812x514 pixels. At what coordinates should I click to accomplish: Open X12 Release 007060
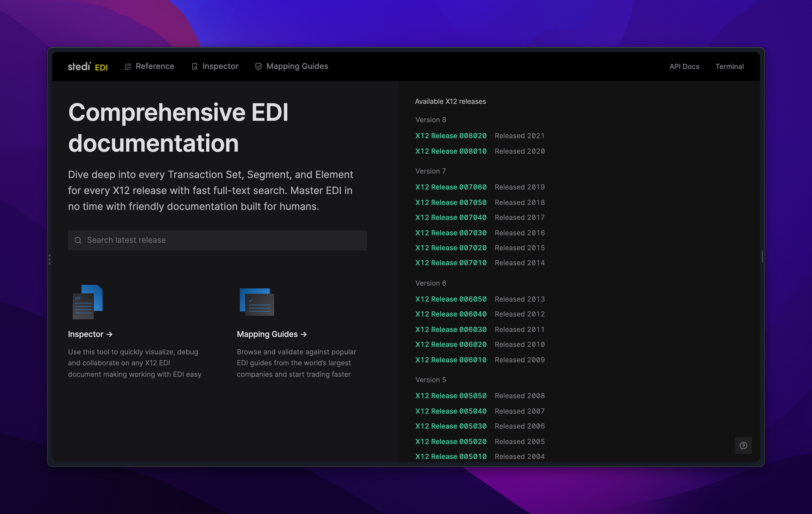pyautogui.click(x=451, y=187)
